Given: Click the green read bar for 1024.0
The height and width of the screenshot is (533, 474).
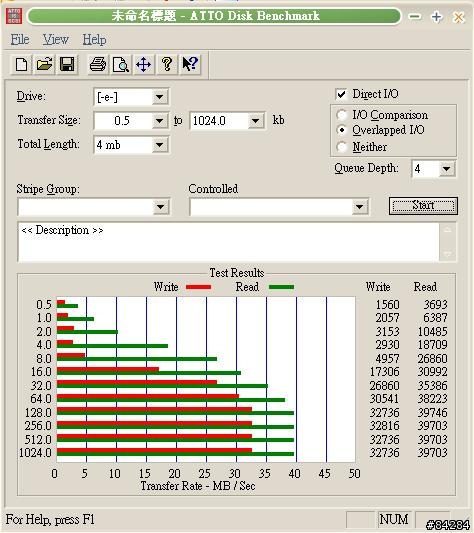Looking at the screenshot, I should [175, 454].
